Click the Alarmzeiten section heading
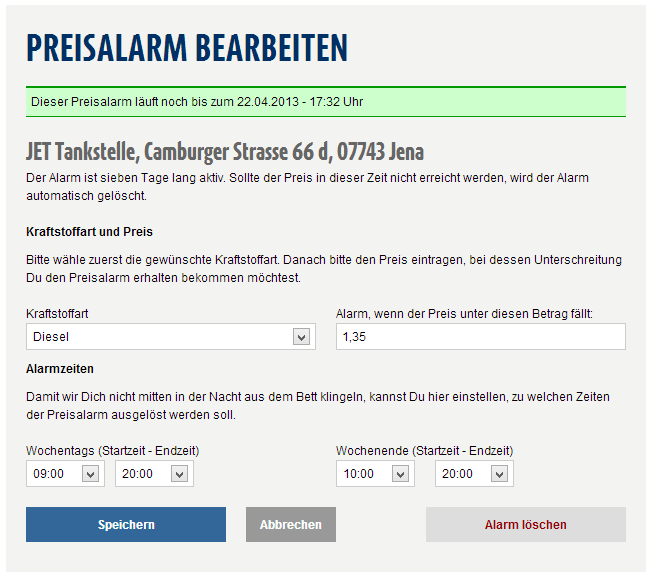This screenshot has height=573, width=649. pos(60,369)
